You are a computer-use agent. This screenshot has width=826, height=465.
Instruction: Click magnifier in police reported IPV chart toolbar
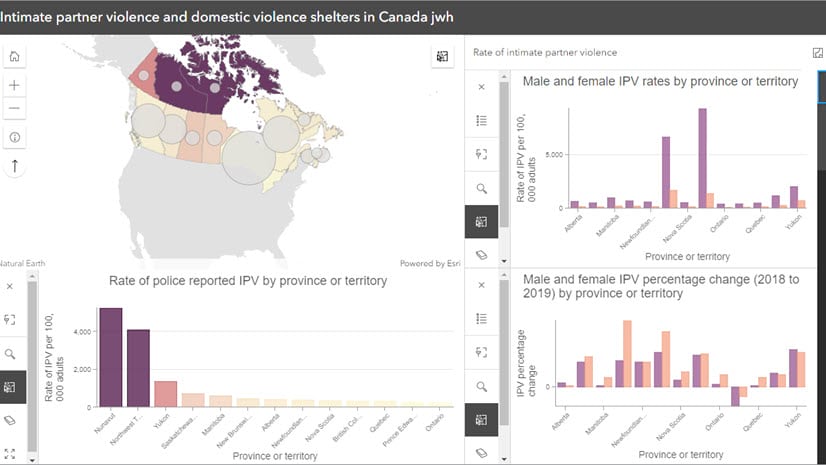click(11, 353)
